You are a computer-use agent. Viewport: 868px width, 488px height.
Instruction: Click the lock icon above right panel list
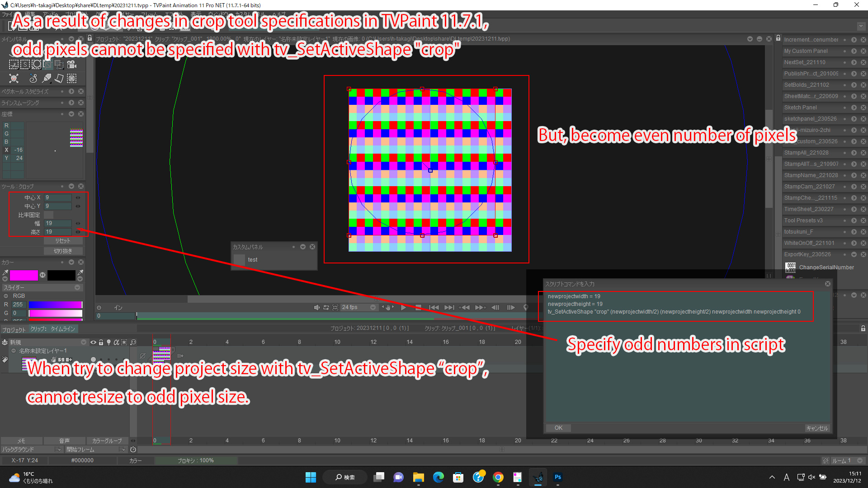(778, 38)
